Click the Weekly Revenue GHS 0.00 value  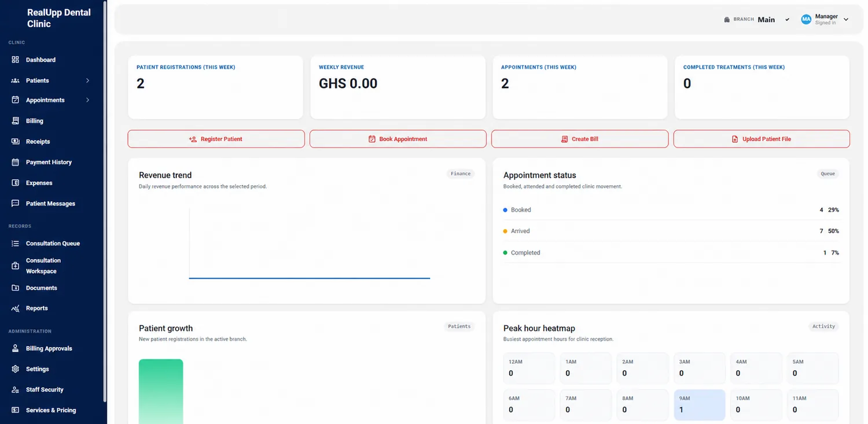[348, 84]
